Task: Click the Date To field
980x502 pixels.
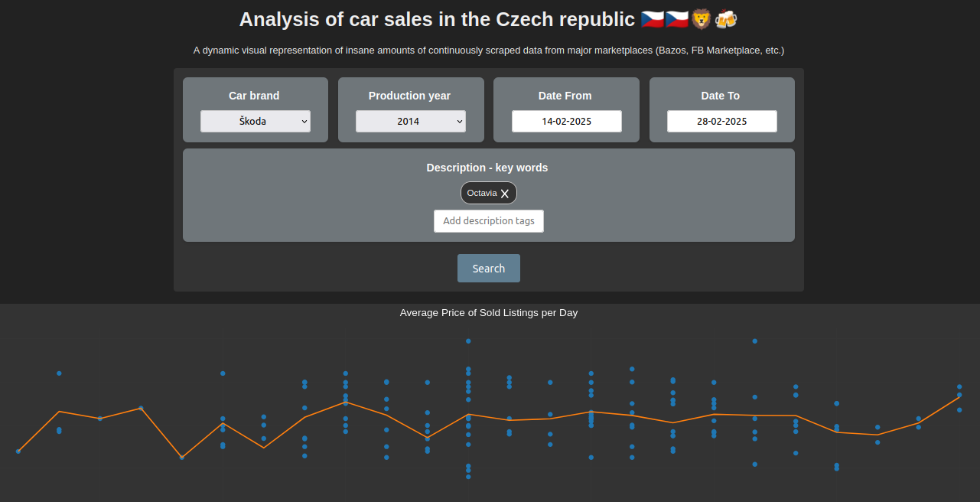Action: [721, 121]
